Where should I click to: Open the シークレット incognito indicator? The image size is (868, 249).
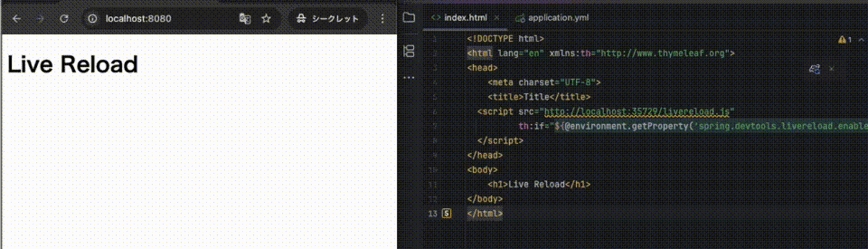[328, 19]
